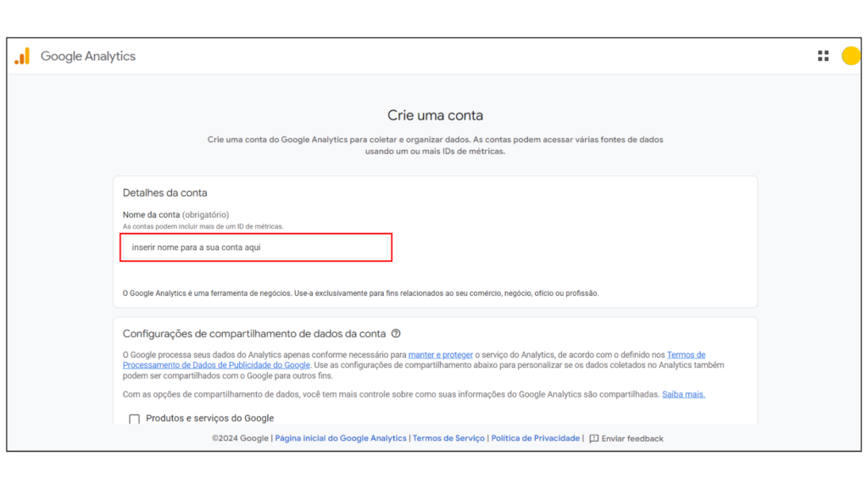Click the help icon beside Configurações de compartilhamento
The image size is (868, 489).
(x=396, y=334)
